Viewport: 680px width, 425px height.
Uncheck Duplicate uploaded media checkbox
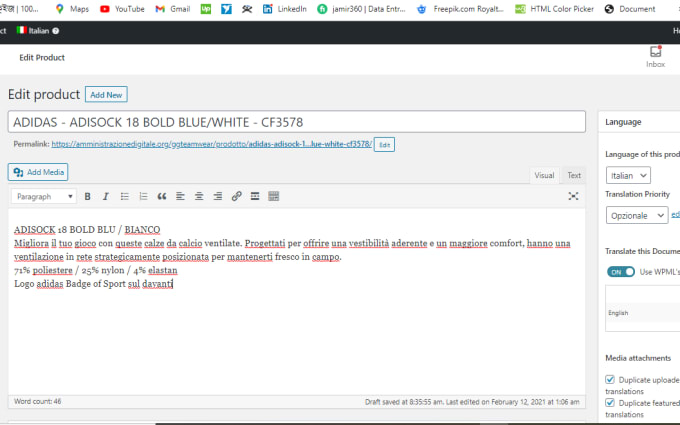pos(610,379)
